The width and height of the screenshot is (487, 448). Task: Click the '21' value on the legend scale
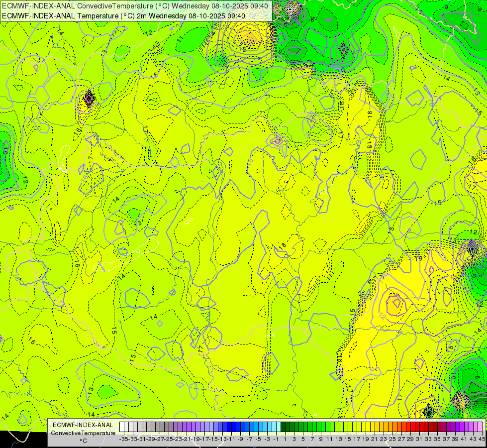[374, 439]
